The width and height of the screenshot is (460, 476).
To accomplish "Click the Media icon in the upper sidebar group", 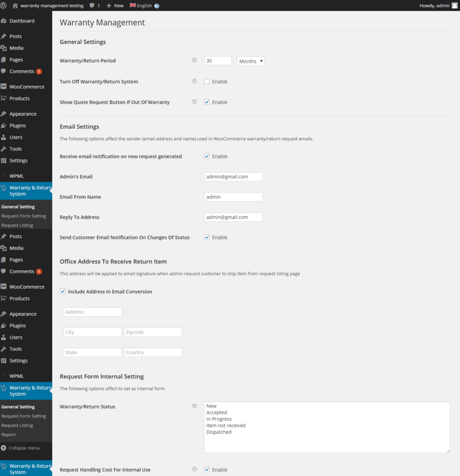I will click(x=4, y=48).
